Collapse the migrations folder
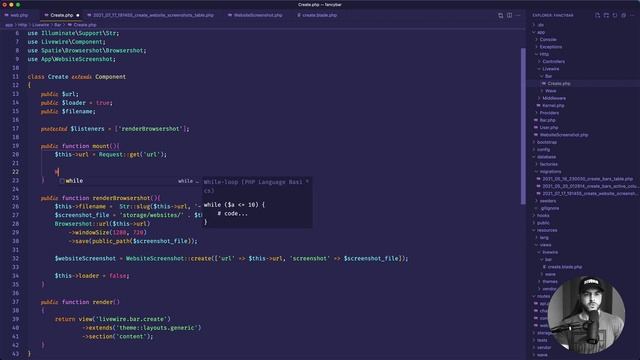Image resolution: width=640 pixels, height=360 pixels. 550,172
